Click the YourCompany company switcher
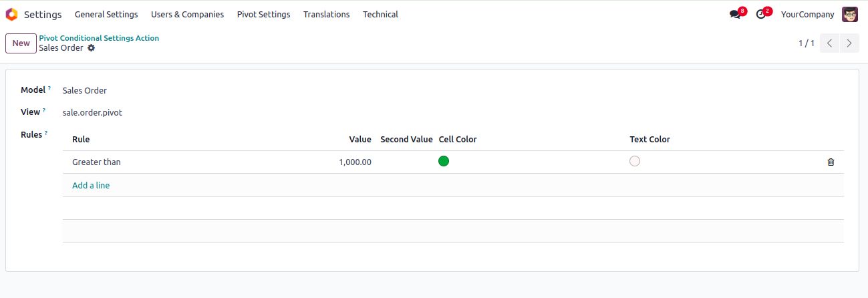 pyautogui.click(x=807, y=14)
